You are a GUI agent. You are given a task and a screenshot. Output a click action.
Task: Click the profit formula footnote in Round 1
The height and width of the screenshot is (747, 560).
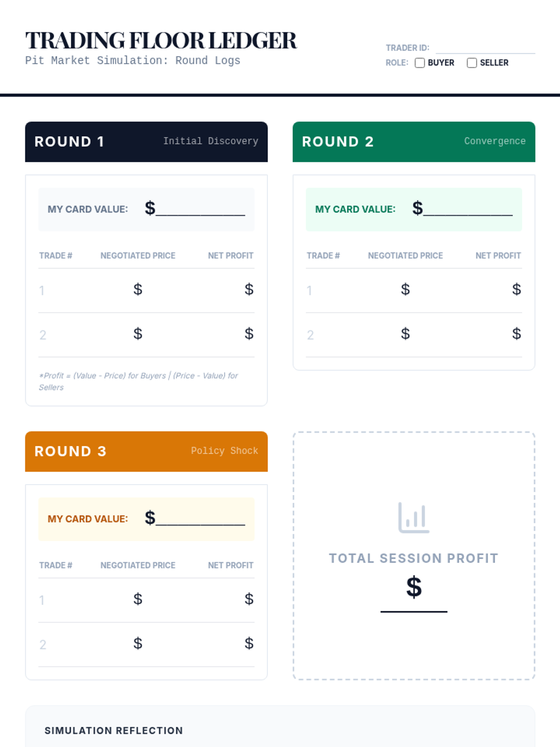138,381
